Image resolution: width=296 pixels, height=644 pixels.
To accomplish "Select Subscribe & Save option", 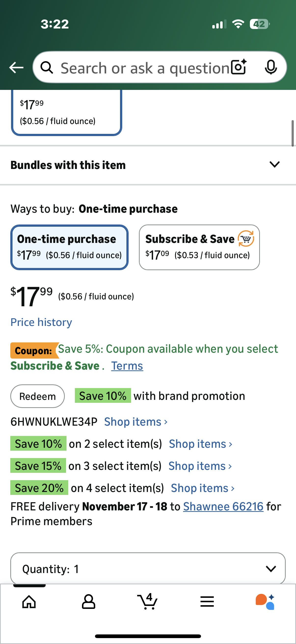I will (199, 247).
